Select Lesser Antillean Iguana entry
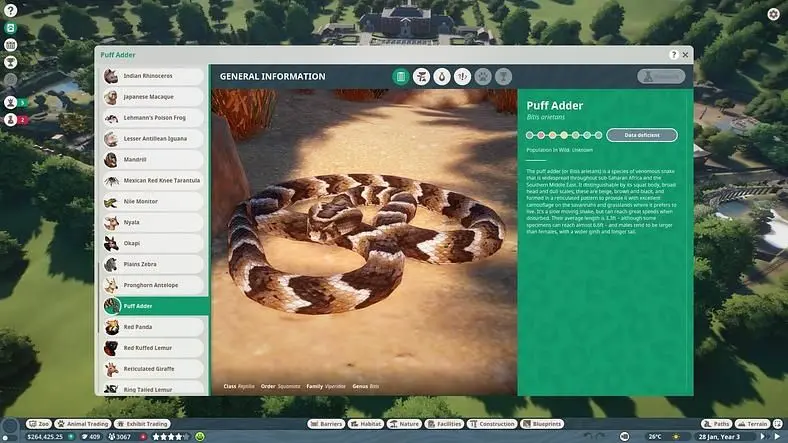This screenshot has width=788, height=443. click(x=154, y=139)
